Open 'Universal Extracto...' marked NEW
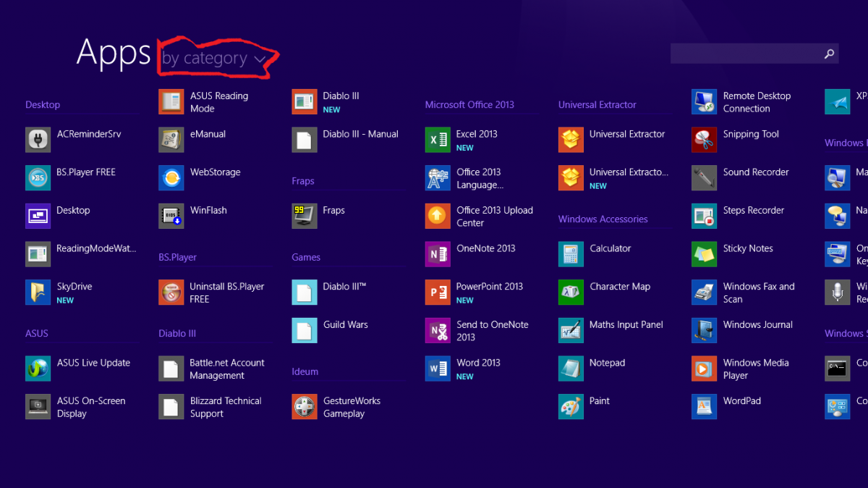868x488 pixels. tap(614, 178)
